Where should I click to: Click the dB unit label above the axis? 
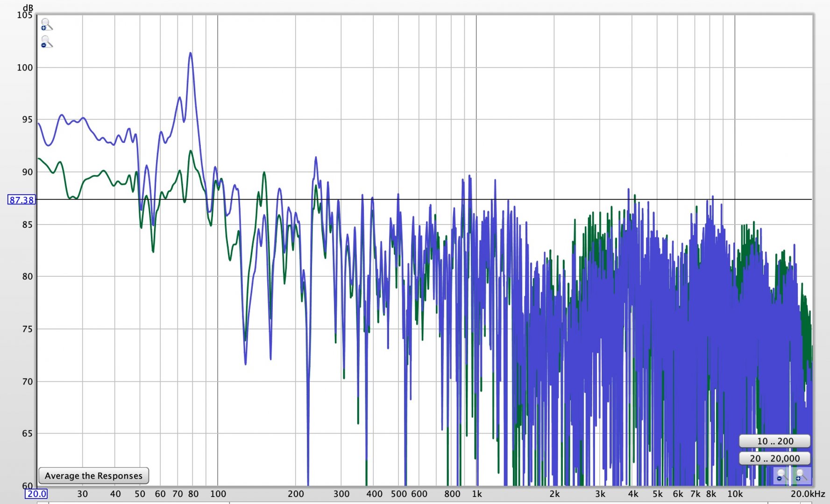pos(28,7)
